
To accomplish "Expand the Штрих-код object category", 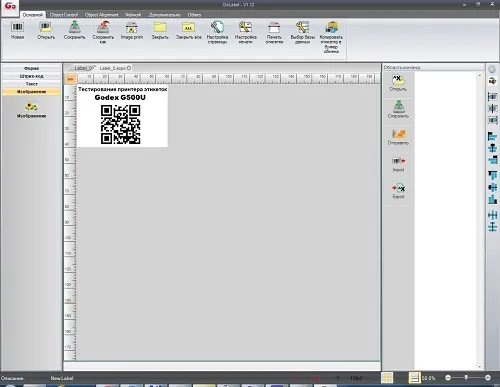I will point(31,76).
